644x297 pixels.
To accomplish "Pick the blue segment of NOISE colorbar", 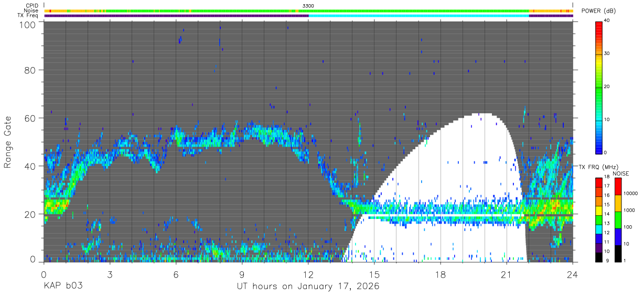I will pyautogui.click(x=617, y=237).
